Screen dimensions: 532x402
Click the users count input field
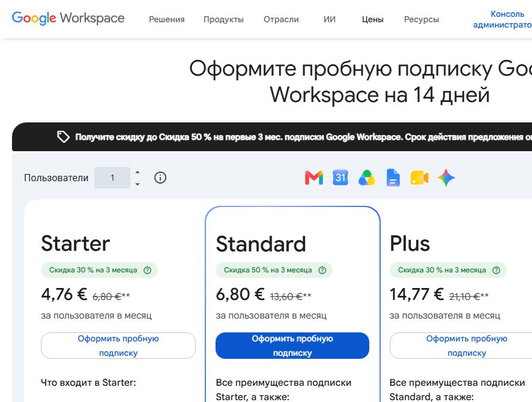click(x=112, y=178)
